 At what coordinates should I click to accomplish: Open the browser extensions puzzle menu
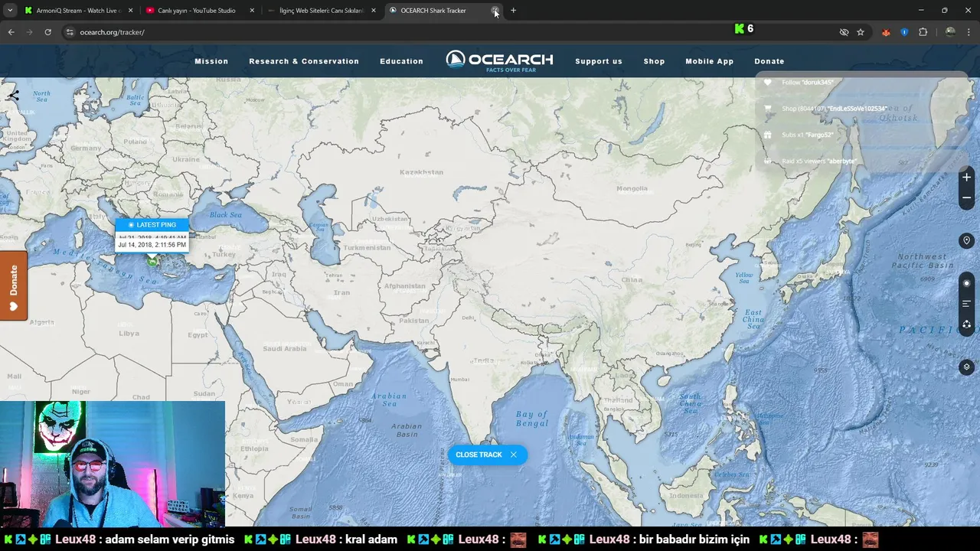(923, 32)
